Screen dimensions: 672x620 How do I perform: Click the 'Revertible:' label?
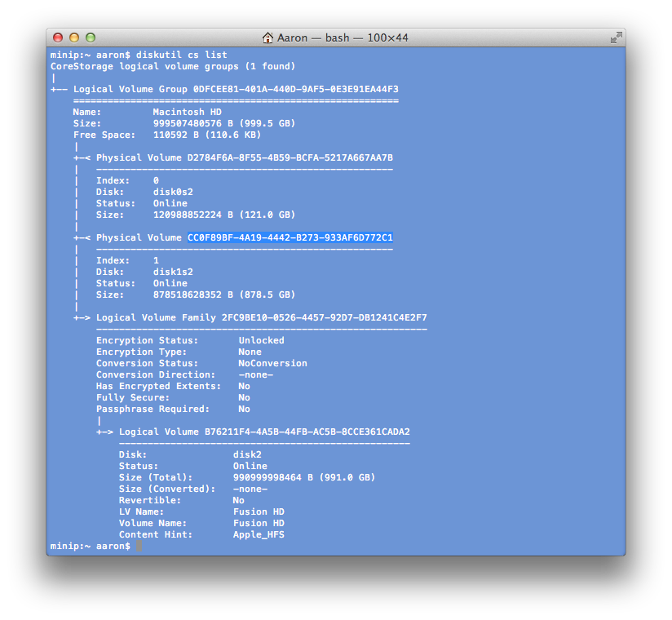coord(150,500)
